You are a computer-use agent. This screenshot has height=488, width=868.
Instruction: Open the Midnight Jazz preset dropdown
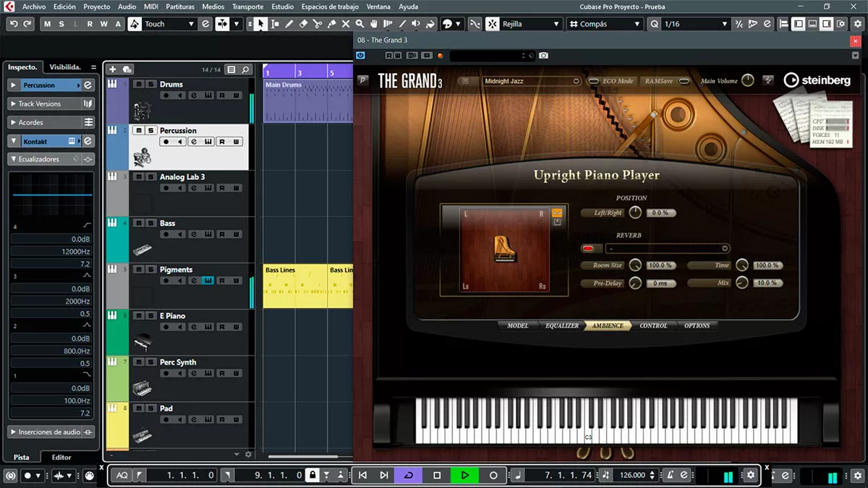pyautogui.click(x=532, y=81)
